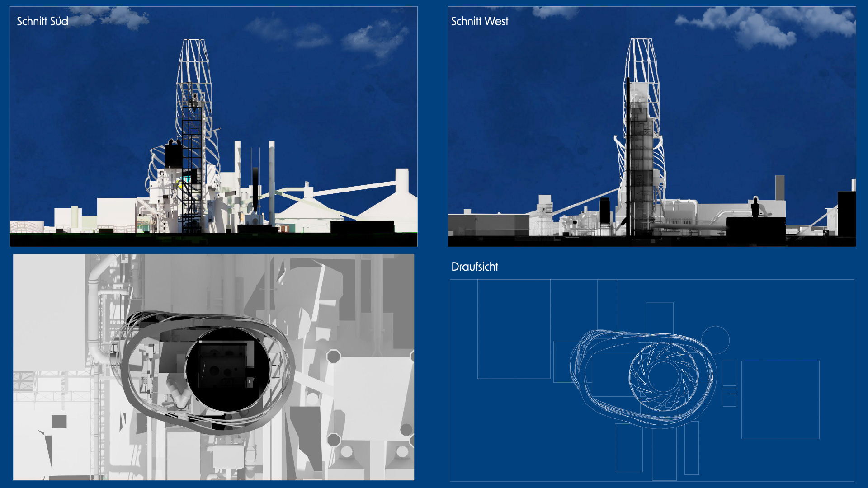Click the small empty circle outline in Draufsicht
Image resolution: width=868 pixels, height=488 pixels.
point(715,340)
